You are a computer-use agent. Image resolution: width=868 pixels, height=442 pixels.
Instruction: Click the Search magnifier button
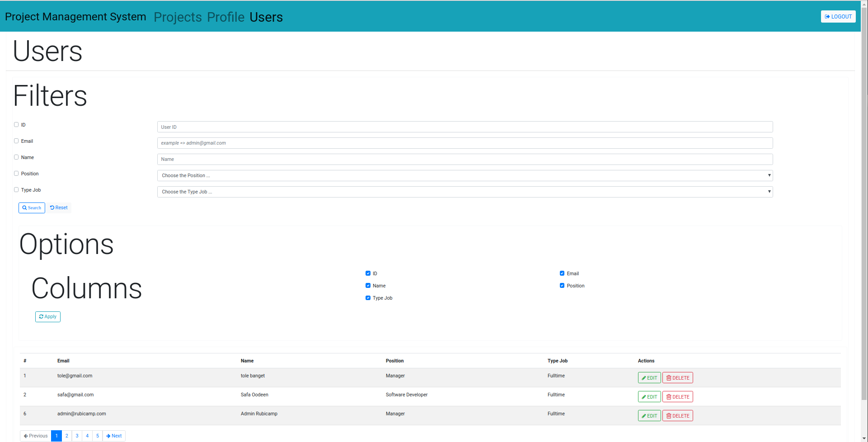(32, 208)
